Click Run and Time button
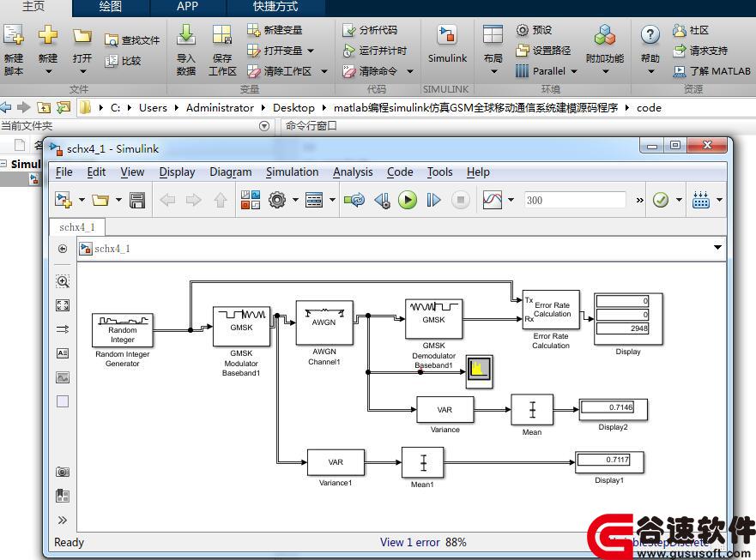This screenshot has width=756, height=560. pyautogui.click(x=375, y=51)
